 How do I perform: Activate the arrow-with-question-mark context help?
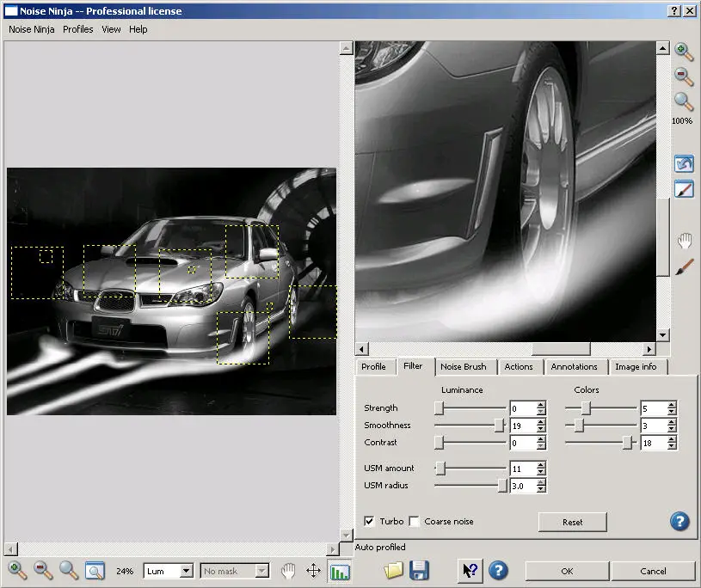click(470, 571)
